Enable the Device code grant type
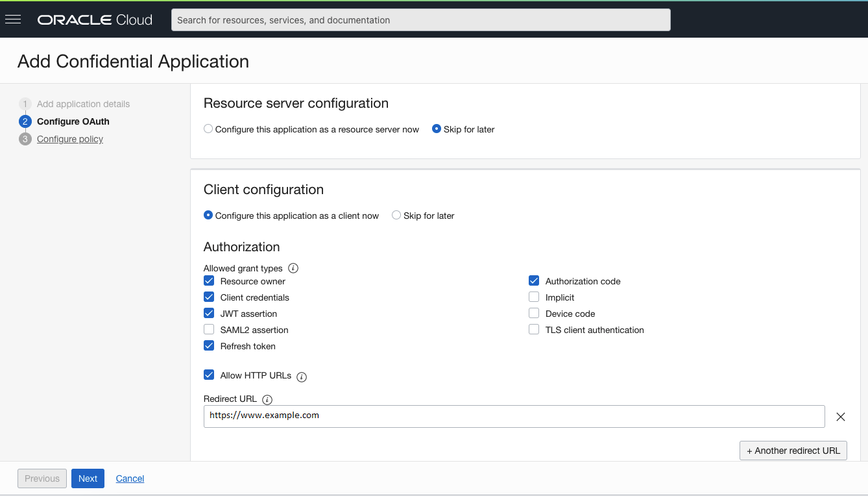 534,314
